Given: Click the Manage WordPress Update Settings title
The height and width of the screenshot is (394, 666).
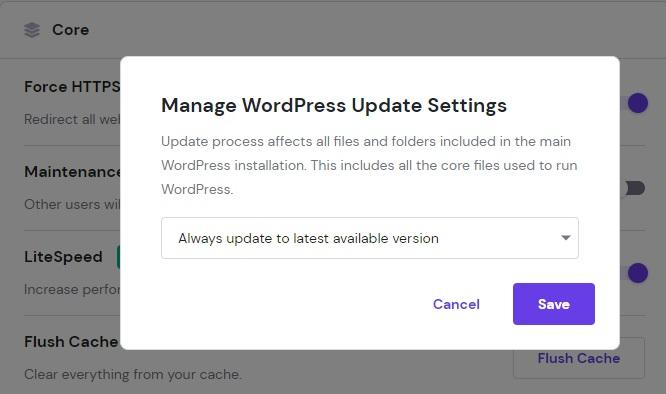Looking at the screenshot, I should 334,105.
